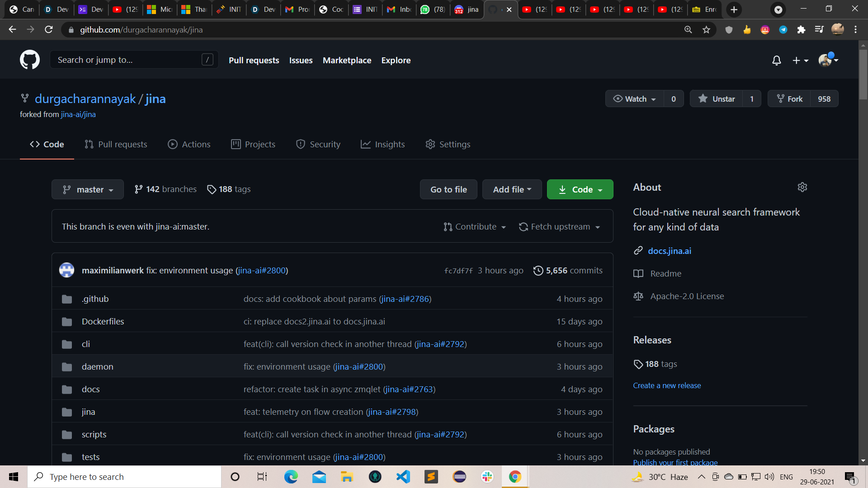Image resolution: width=868 pixels, height=488 pixels.
Task: Expand the green Code dropdown
Action: (x=580, y=190)
